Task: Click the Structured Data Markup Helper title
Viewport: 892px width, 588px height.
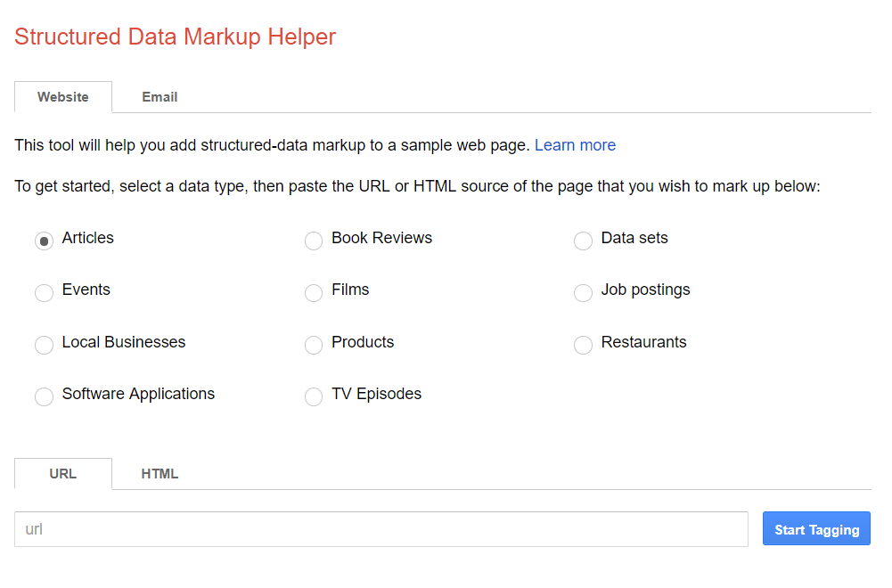Action: 176,37
